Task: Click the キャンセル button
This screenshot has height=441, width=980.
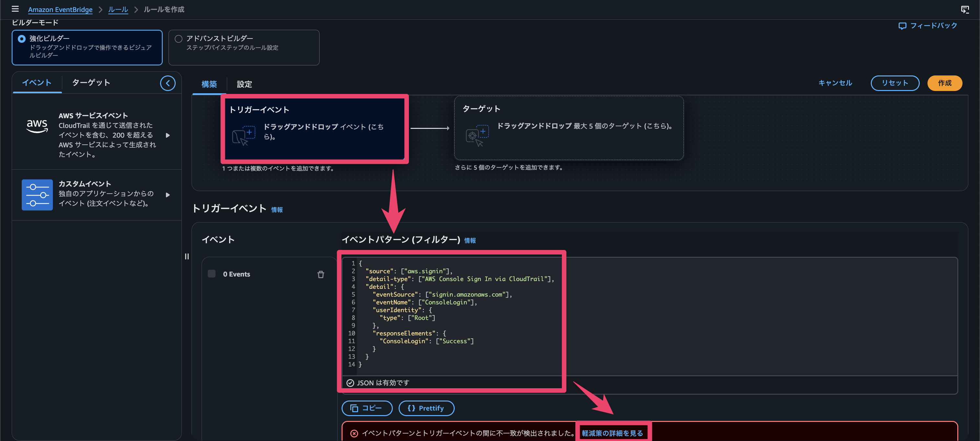Action: (835, 83)
